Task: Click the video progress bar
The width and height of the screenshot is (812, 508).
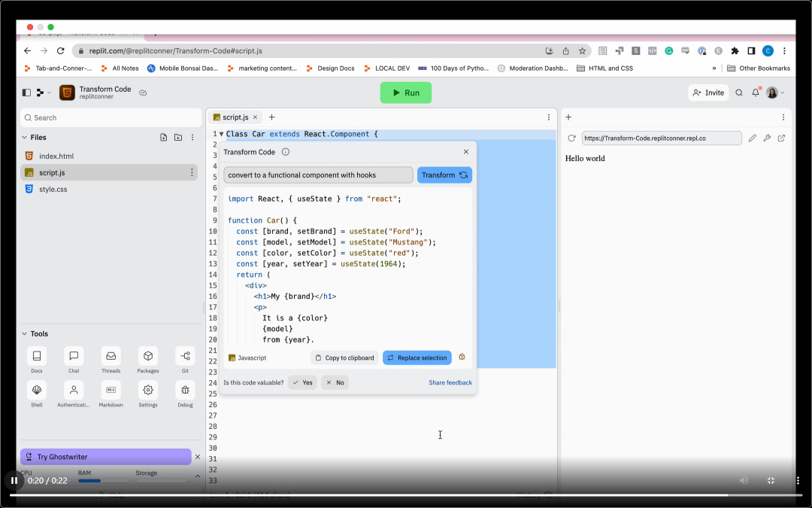Action: point(405,495)
